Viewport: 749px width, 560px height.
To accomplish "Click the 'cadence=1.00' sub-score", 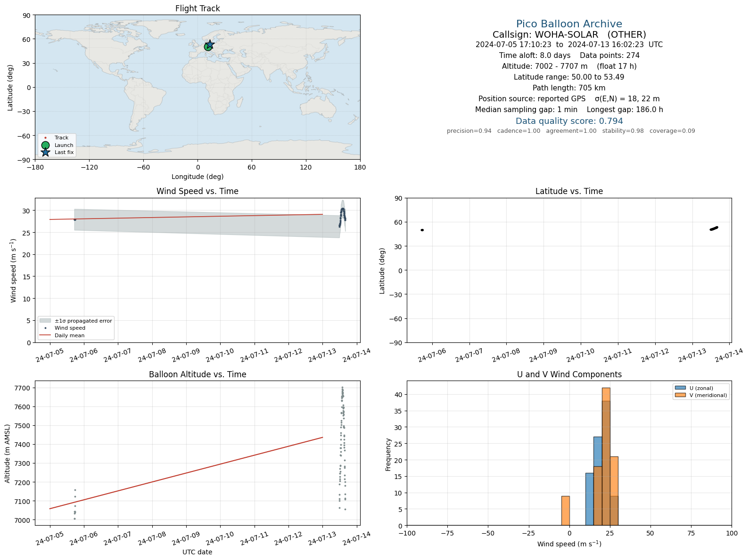I will pos(519,131).
